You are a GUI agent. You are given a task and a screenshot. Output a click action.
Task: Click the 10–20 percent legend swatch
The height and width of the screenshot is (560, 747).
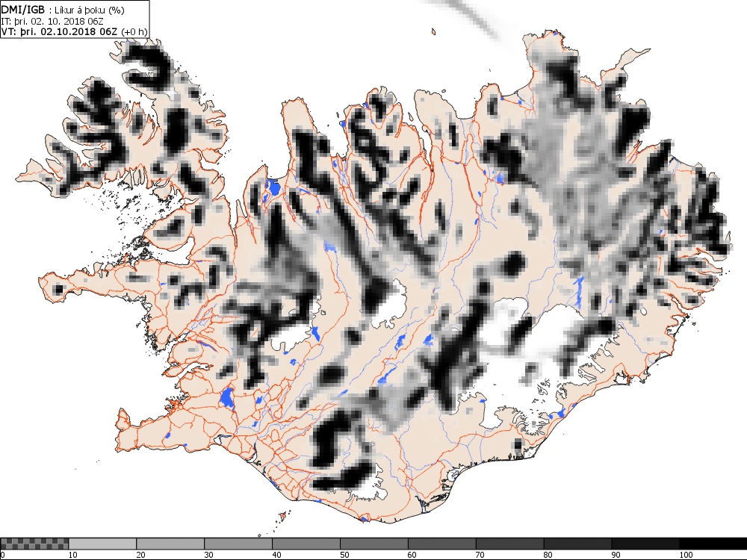point(102,544)
